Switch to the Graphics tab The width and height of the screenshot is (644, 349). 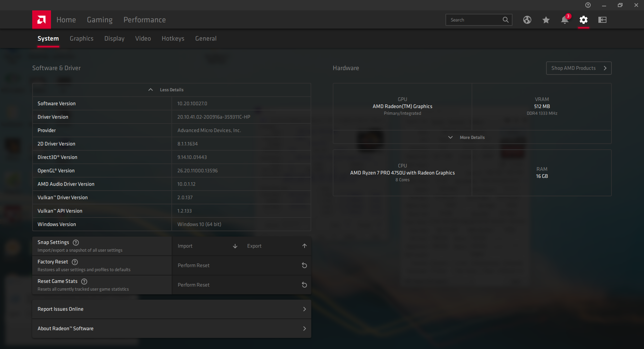coord(82,39)
